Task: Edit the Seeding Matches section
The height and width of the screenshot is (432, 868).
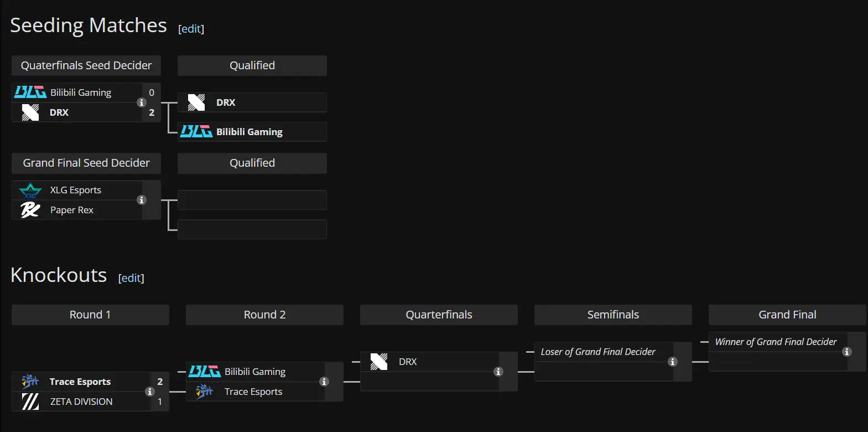Action: coord(191,29)
